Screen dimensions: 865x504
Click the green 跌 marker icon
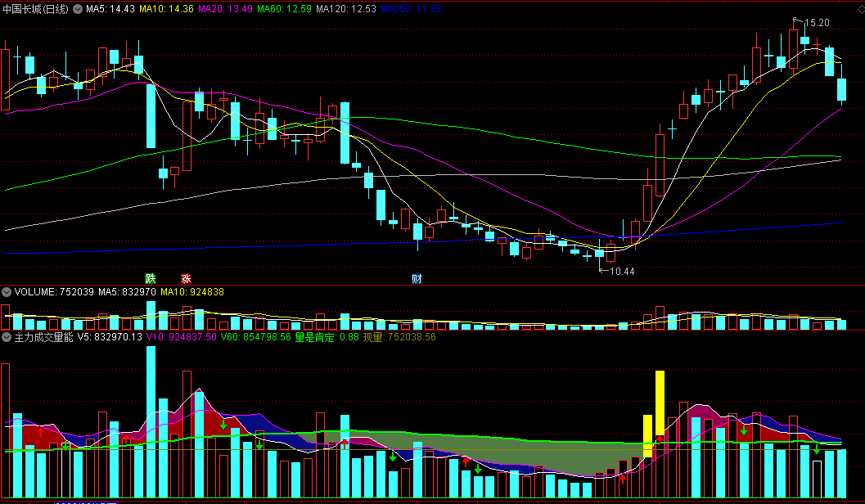pos(150,278)
